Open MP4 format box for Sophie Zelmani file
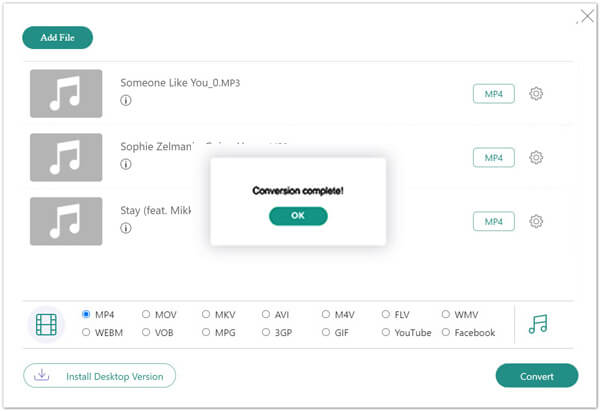Image resolution: width=600 pixels, height=411 pixels. tap(494, 158)
